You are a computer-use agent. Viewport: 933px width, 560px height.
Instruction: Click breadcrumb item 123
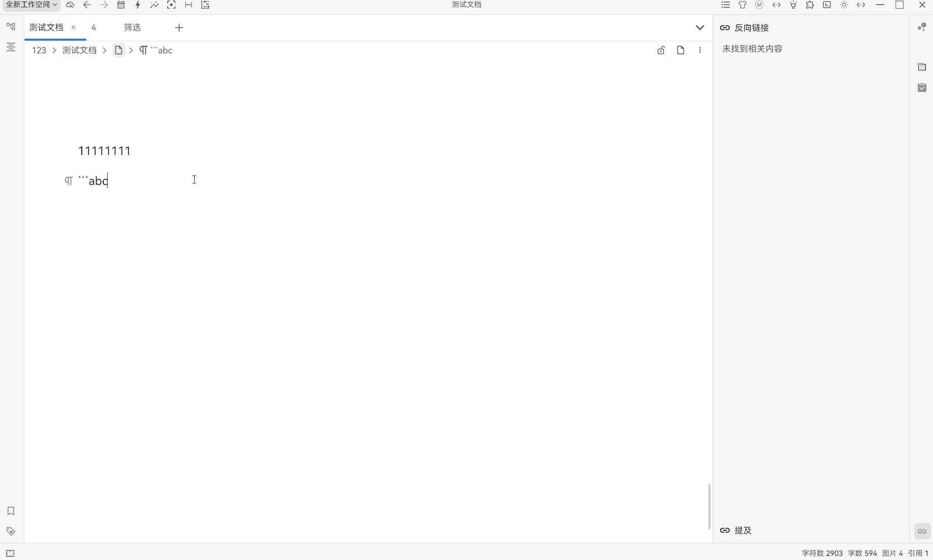[x=39, y=50]
